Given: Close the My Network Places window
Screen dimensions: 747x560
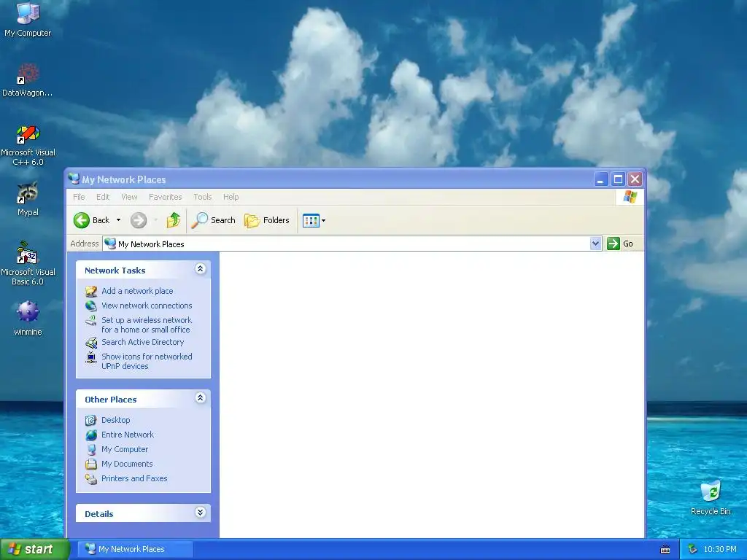Looking at the screenshot, I should 635,179.
